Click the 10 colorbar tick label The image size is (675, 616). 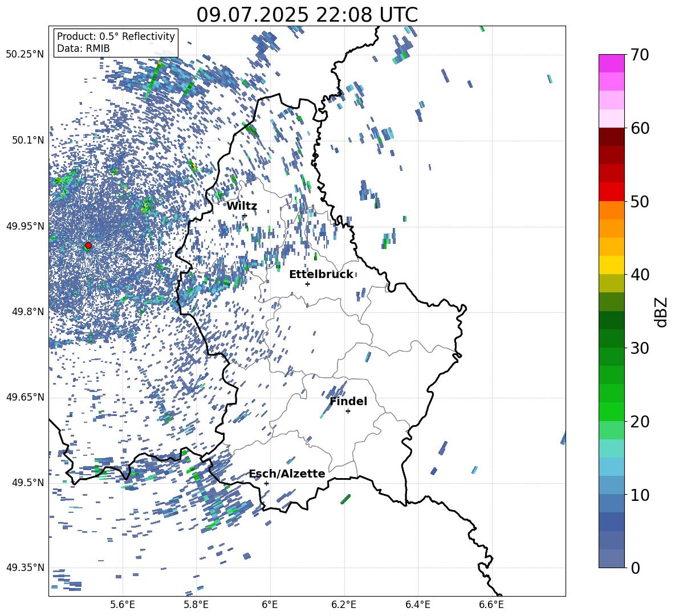(639, 495)
